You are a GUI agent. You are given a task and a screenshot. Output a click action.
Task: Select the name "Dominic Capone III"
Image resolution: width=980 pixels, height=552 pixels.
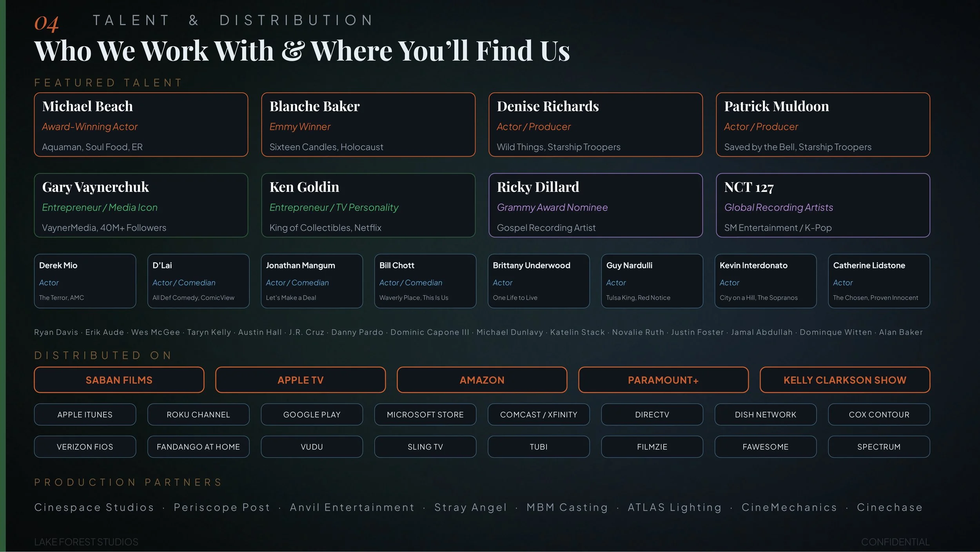pos(430,332)
